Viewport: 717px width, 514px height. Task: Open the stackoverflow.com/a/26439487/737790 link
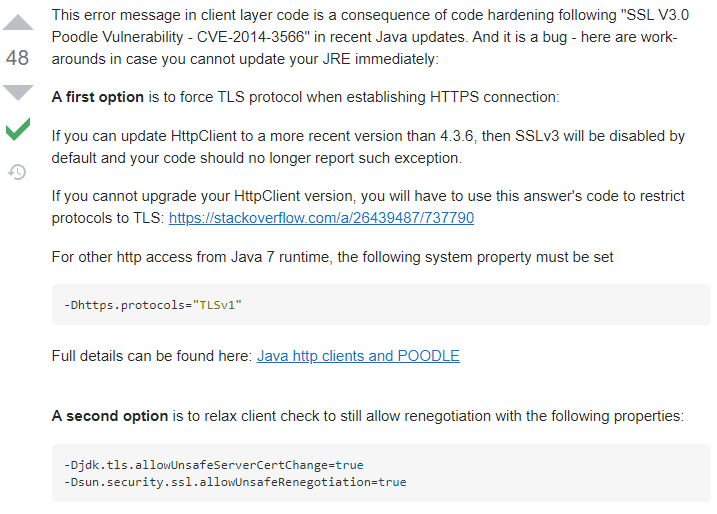pos(321,218)
